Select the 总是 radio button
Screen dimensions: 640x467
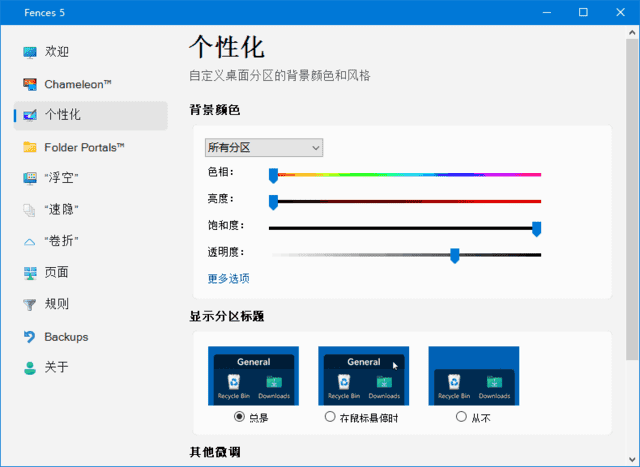239,417
